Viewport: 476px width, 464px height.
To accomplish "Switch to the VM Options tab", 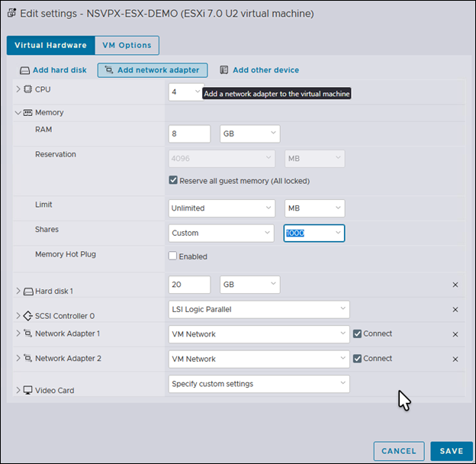I will coord(127,45).
